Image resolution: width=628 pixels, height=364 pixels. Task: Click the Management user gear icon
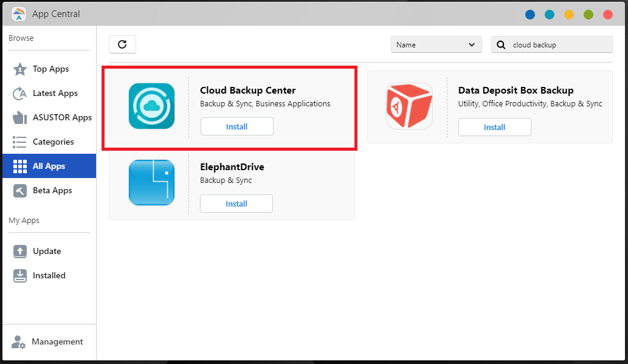18,342
